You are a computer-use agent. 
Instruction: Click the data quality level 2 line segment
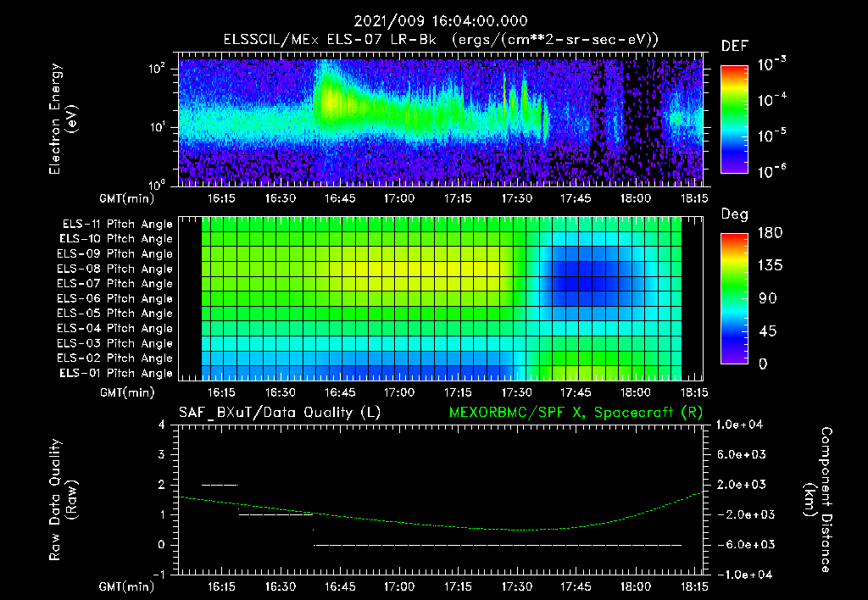pos(220,486)
